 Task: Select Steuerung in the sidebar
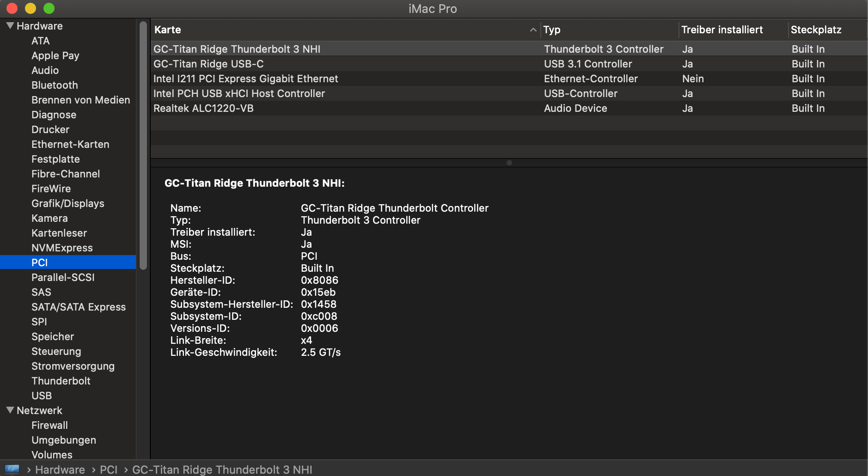(x=56, y=351)
